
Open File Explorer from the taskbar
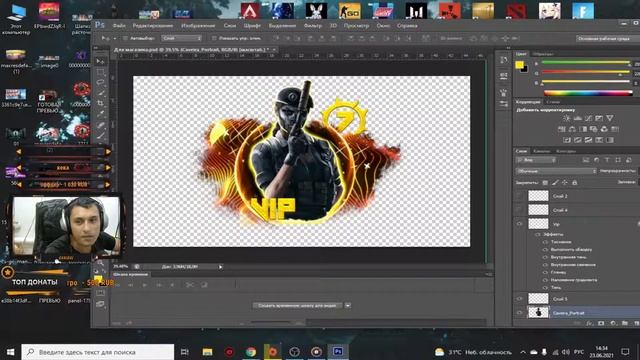[x=207, y=352]
